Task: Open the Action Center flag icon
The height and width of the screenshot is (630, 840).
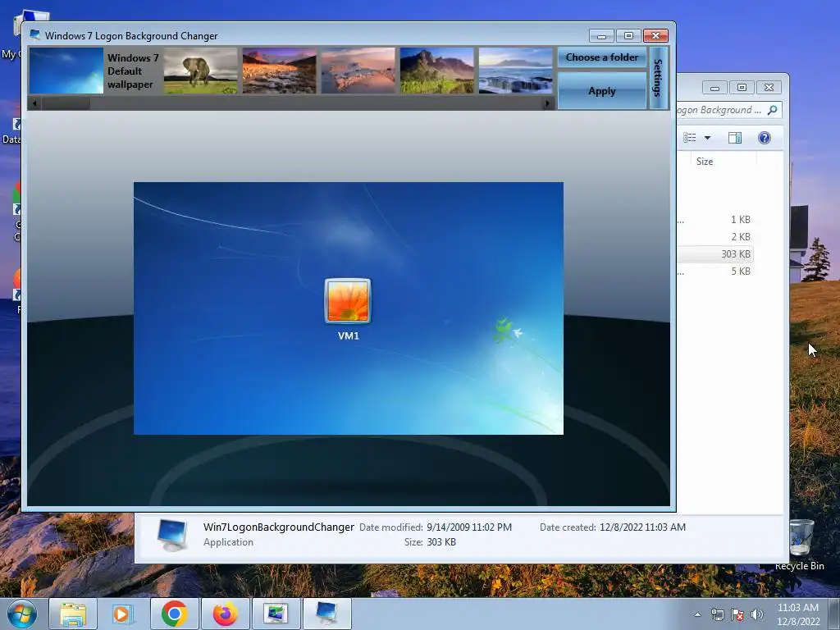Action: pos(737,614)
